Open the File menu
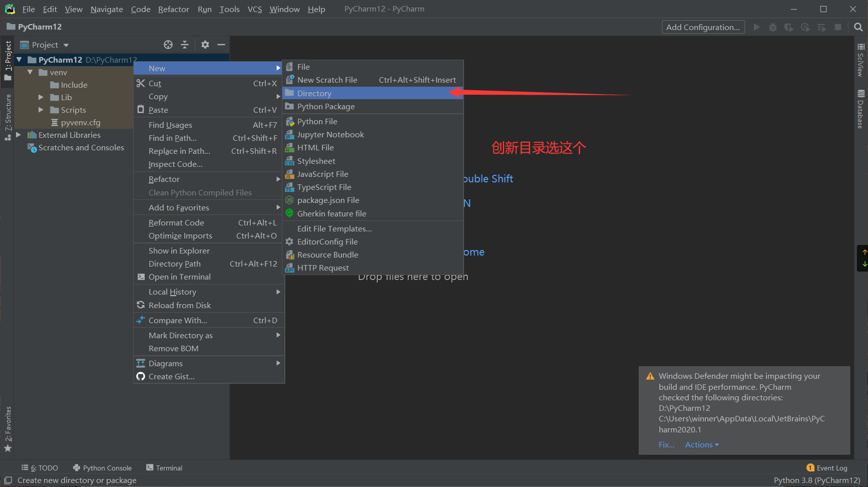The width and height of the screenshot is (868, 487). (x=29, y=9)
